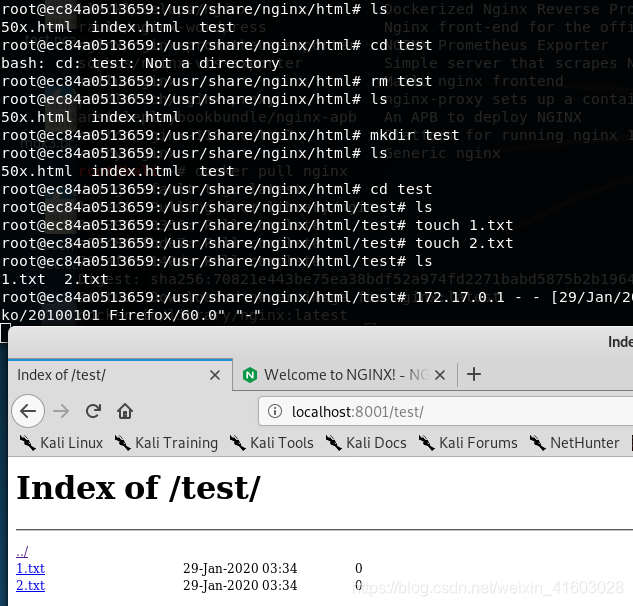633x606 pixels.
Task: Click the Kali Forums bookmark icon
Action: [427, 443]
